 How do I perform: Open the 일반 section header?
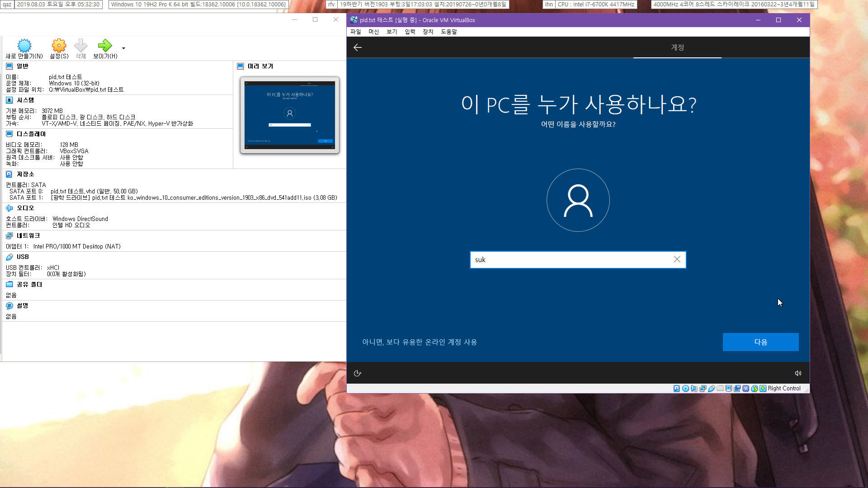23,66
